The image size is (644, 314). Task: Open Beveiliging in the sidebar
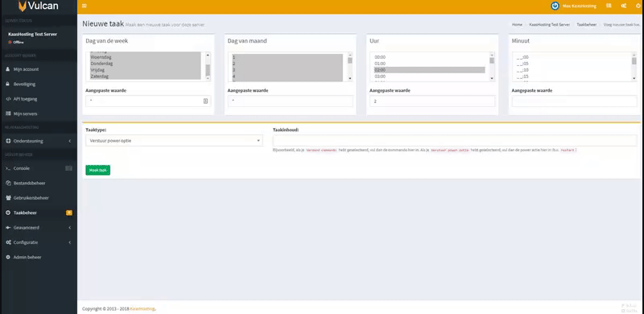click(x=24, y=84)
